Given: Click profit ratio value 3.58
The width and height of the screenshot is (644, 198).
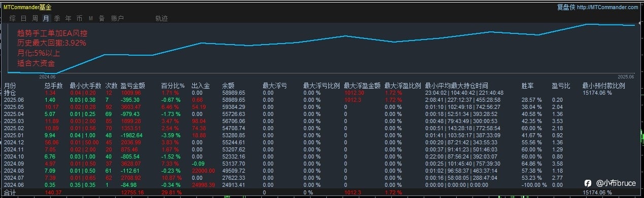Looking at the screenshot, I should [557, 164].
